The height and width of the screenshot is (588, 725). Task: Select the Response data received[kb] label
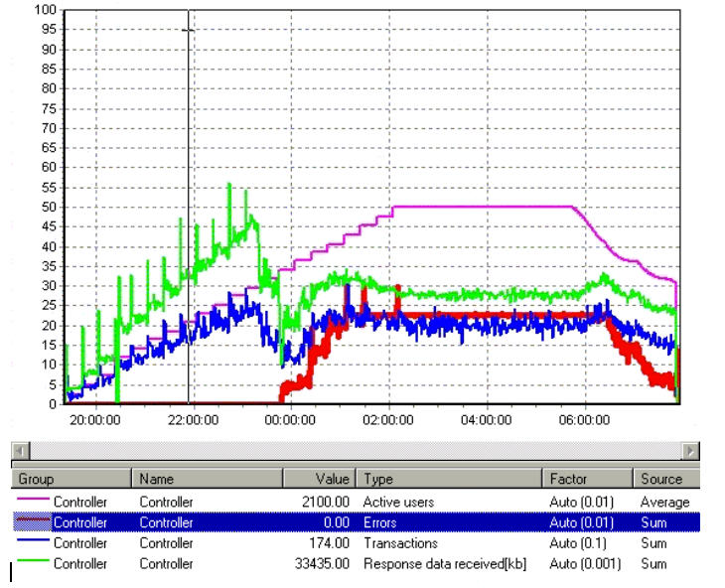pos(444,564)
